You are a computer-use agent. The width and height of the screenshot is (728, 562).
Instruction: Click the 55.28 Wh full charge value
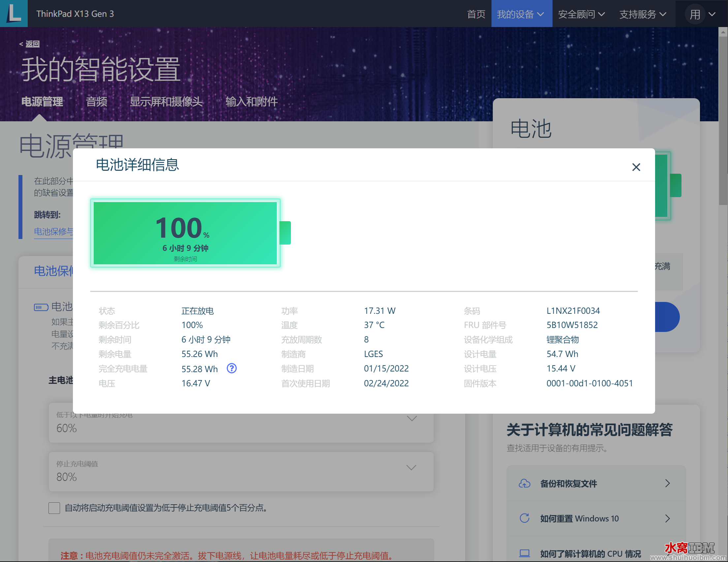point(199,369)
